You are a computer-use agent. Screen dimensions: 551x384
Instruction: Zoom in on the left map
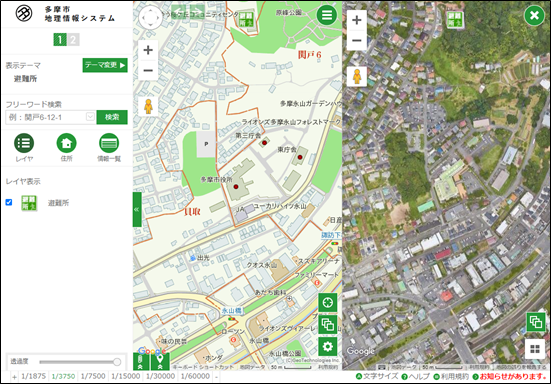tap(148, 50)
